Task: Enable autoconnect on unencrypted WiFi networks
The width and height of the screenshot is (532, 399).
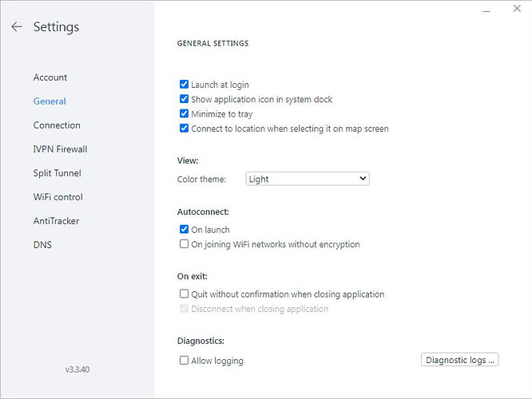Action: click(185, 244)
